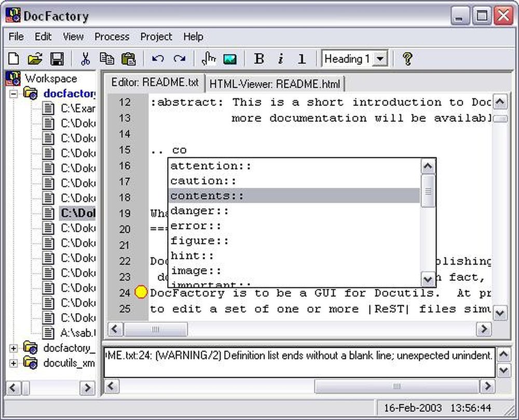Choose 'image::' from the autocomplete list
Viewport: 519px width, 420px height.
pos(294,270)
